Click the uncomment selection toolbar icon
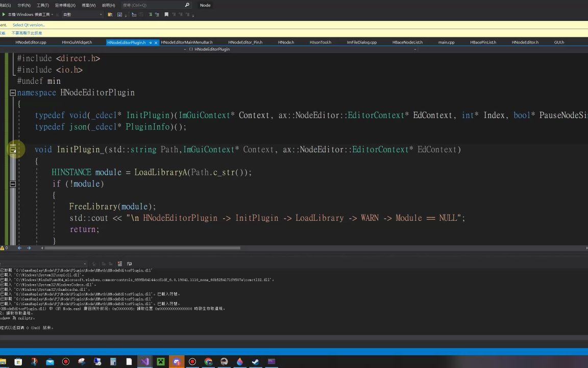 coord(157,15)
